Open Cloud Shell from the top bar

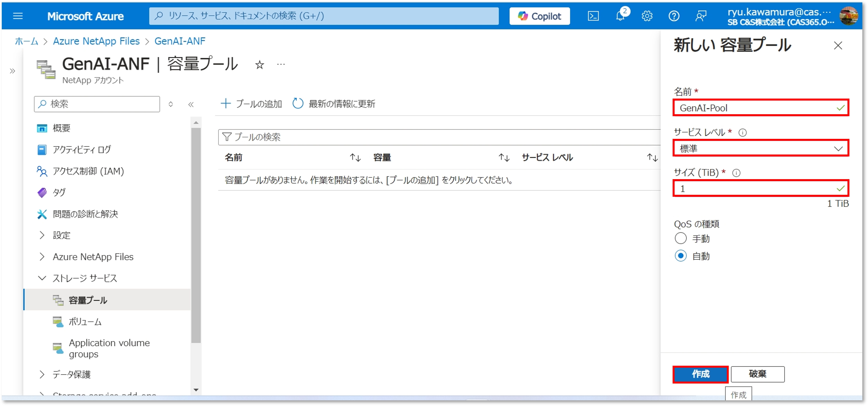pos(593,16)
